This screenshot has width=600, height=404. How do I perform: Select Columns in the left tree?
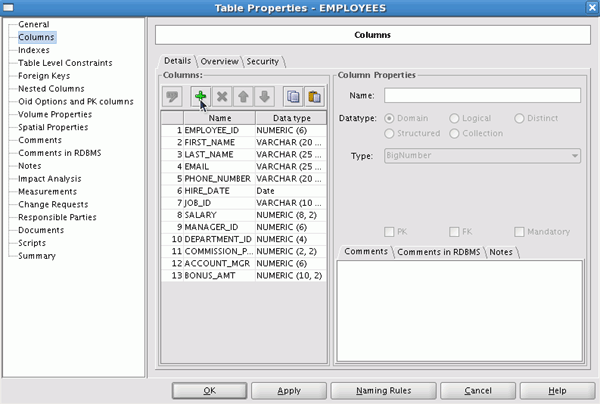click(x=36, y=37)
